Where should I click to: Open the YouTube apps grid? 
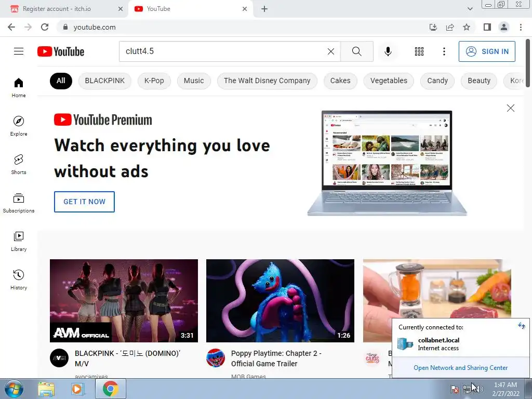click(419, 51)
